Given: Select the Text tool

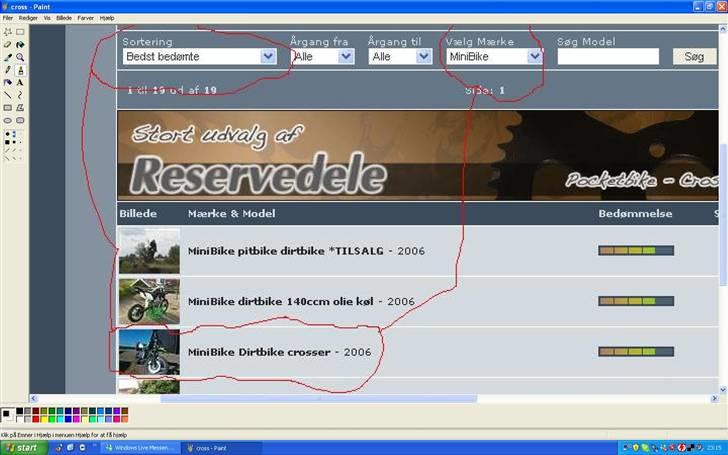Looking at the screenshot, I should coord(20,82).
